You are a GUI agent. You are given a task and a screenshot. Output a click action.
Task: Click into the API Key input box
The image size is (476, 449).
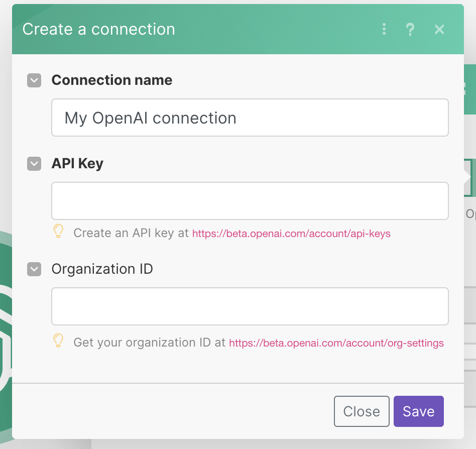click(250, 201)
